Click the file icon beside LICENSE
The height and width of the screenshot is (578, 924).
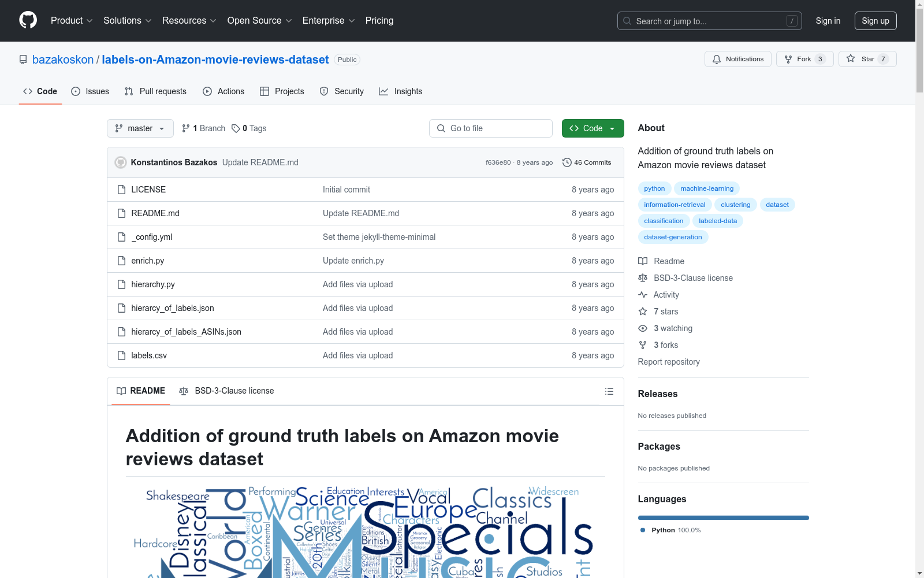[121, 190]
